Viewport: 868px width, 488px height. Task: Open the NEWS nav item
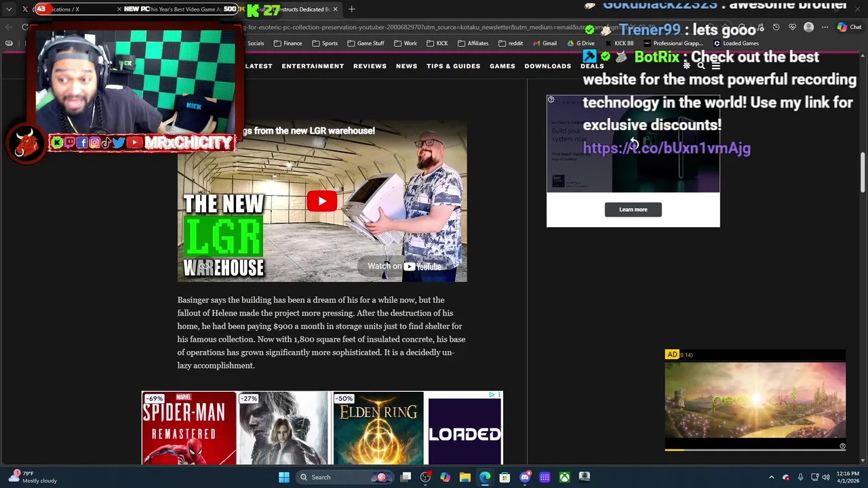point(406,66)
